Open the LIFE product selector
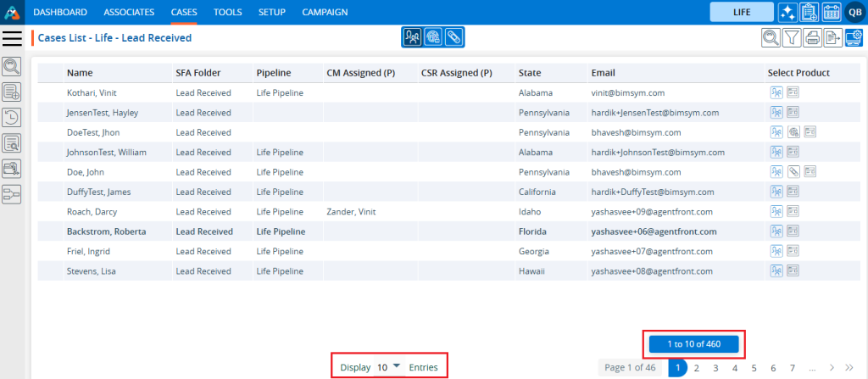This screenshot has height=379, width=868. tap(742, 12)
